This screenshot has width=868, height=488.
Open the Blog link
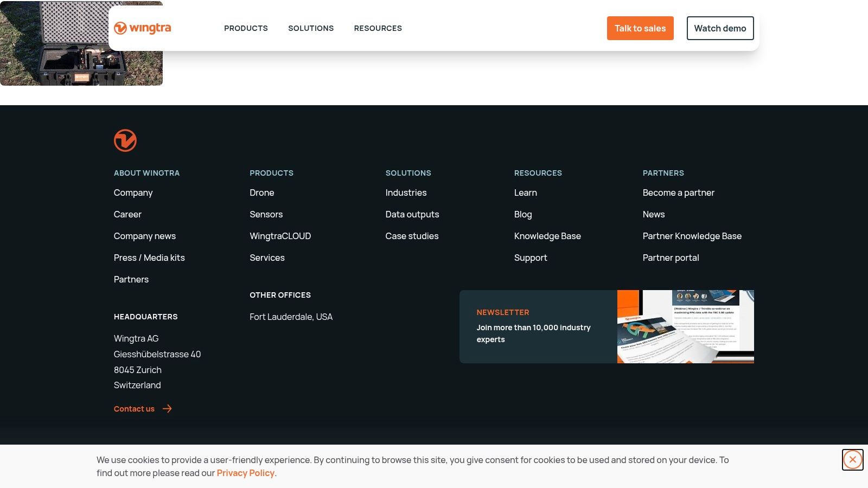pos(523,214)
